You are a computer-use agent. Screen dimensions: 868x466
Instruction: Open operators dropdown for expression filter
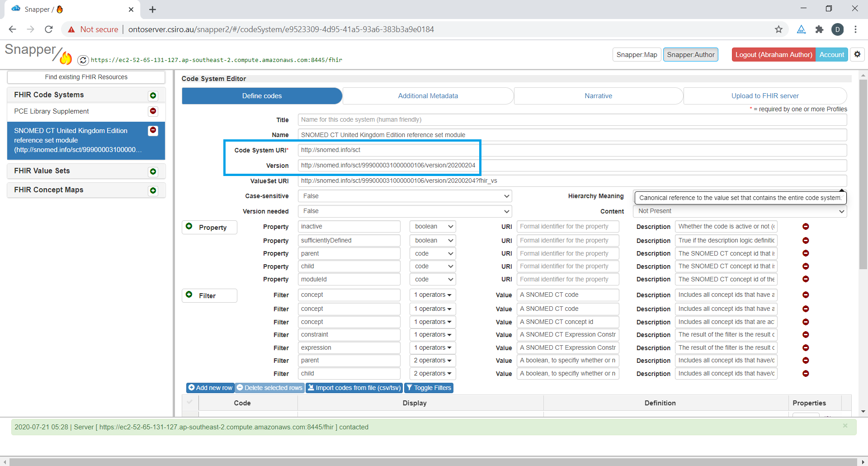[433, 347]
